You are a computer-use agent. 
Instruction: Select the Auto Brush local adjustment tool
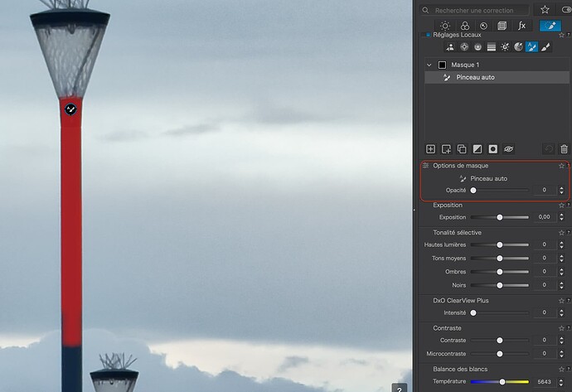pos(531,47)
